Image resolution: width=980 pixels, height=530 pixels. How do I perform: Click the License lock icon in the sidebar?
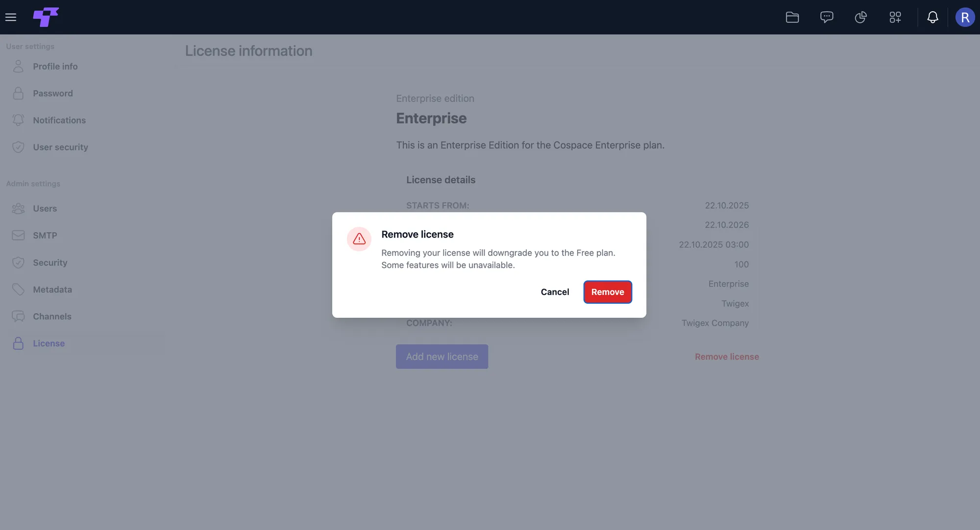point(18,343)
